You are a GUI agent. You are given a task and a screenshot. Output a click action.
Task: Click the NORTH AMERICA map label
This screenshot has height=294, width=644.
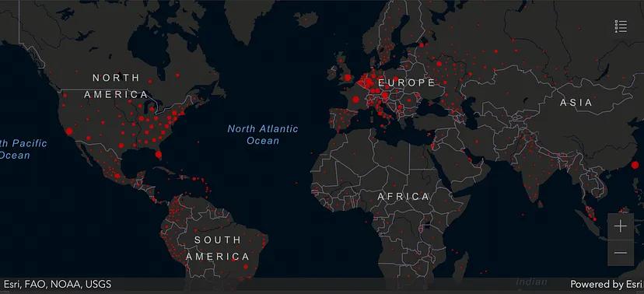[x=116, y=86]
